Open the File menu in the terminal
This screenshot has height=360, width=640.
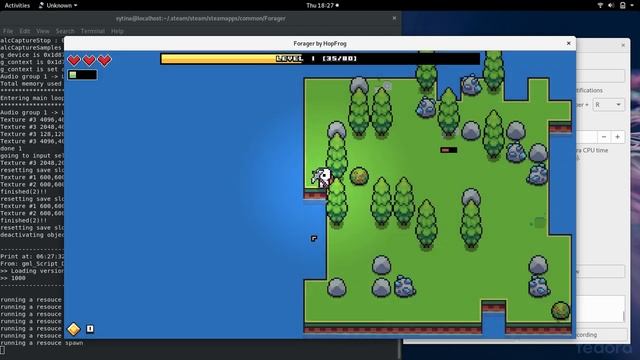8,31
